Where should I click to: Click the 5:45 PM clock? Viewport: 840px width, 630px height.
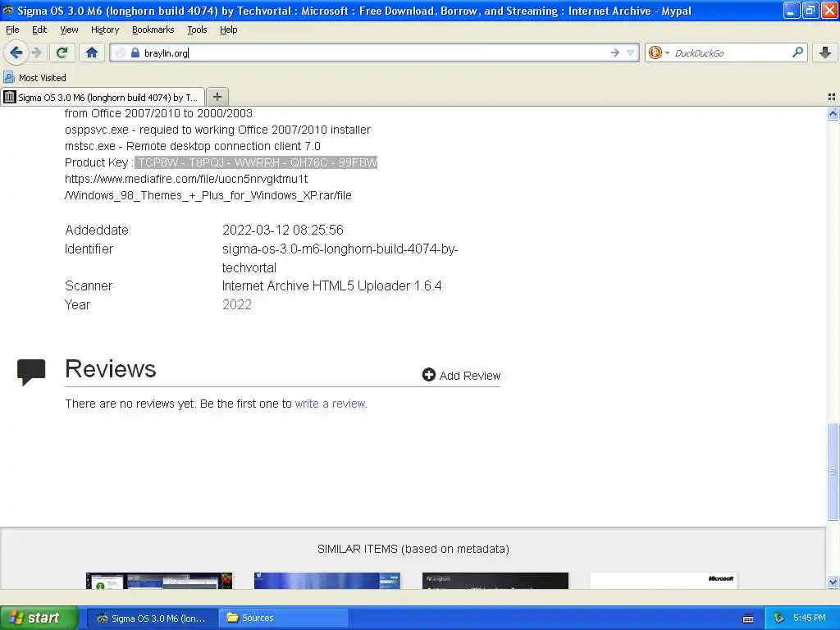point(809,619)
